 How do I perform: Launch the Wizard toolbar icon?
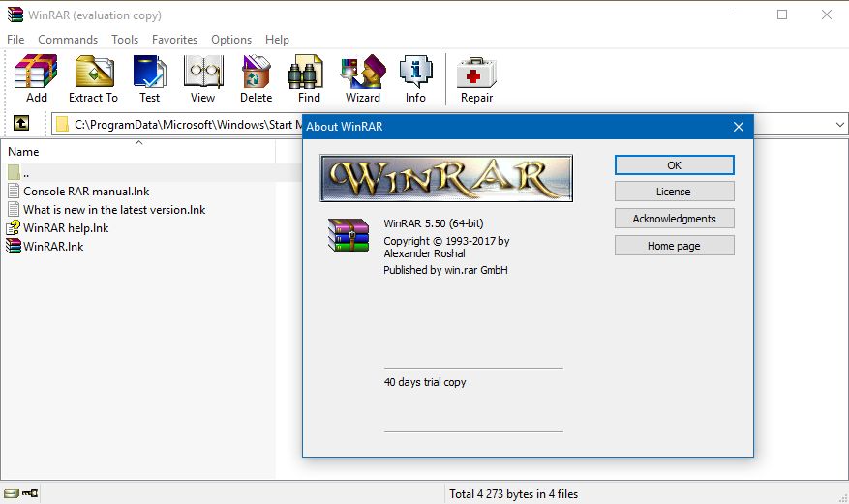pyautogui.click(x=363, y=72)
